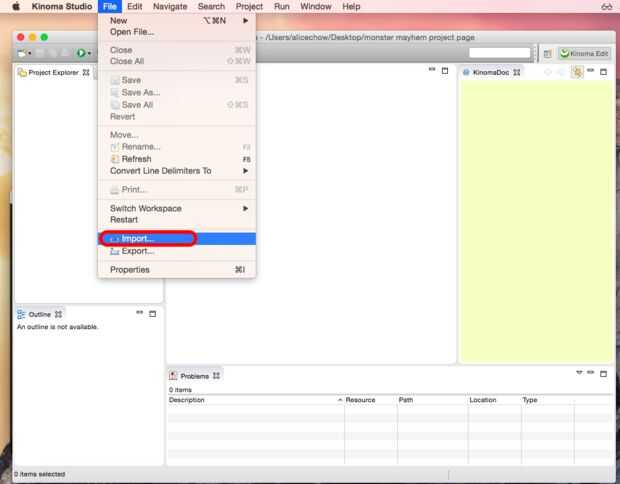Minimize the Problems view

pos(591,372)
